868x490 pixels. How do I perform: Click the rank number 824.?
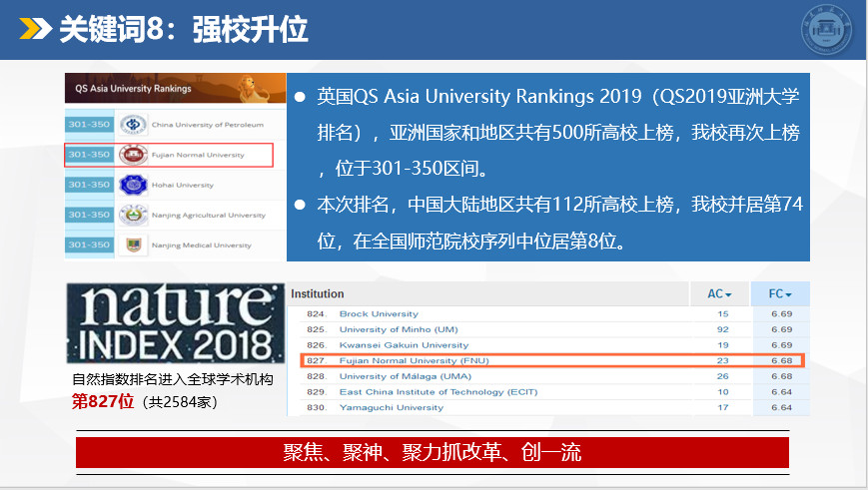(316, 313)
